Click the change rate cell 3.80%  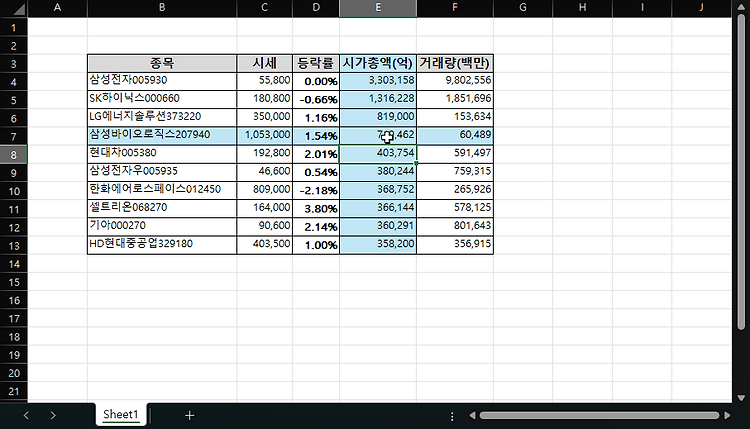[x=316, y=209]
